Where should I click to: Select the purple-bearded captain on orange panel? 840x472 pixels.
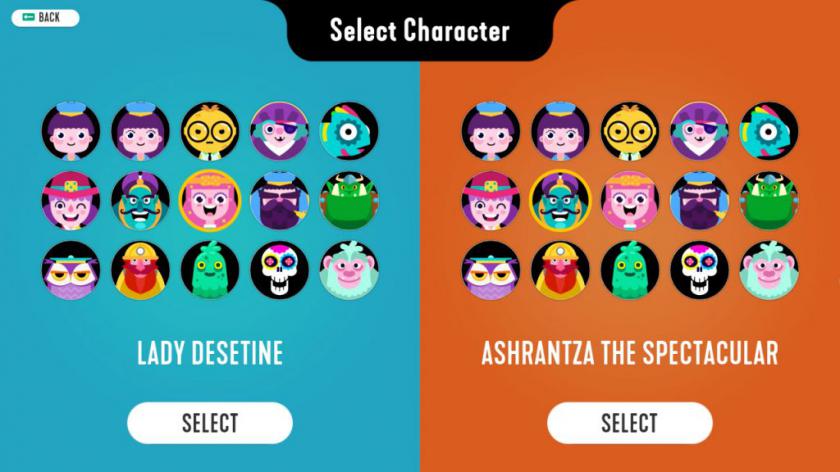[x=700, y=201]
